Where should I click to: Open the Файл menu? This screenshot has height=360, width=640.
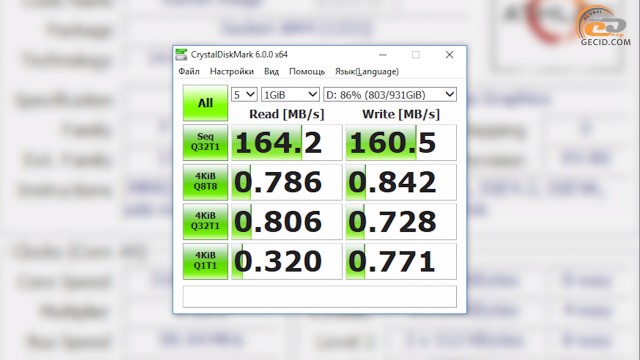[x=189, y=71]
